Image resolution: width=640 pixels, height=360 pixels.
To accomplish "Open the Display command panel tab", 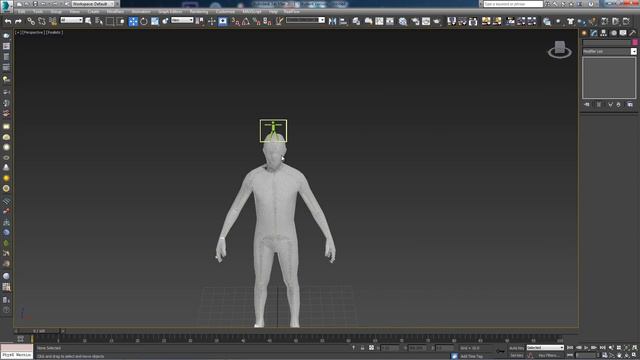I will click(623, 33).
